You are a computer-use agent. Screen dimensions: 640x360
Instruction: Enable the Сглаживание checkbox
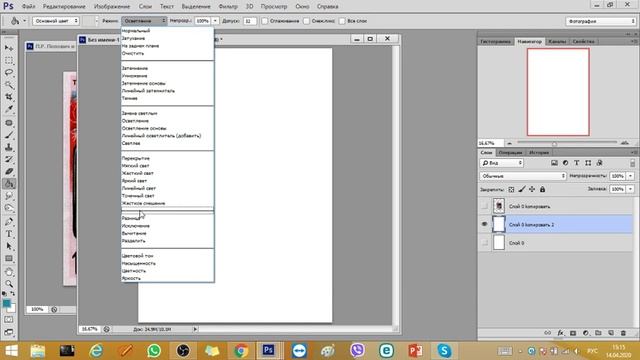click(264, 21)
